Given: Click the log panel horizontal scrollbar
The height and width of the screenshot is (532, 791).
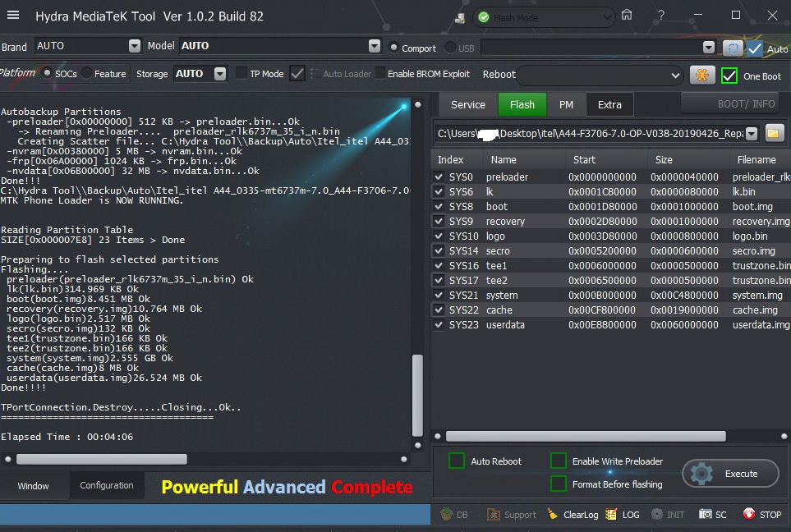Looking at the screenshot, I should pyautogui.click(x=102, y=459).
